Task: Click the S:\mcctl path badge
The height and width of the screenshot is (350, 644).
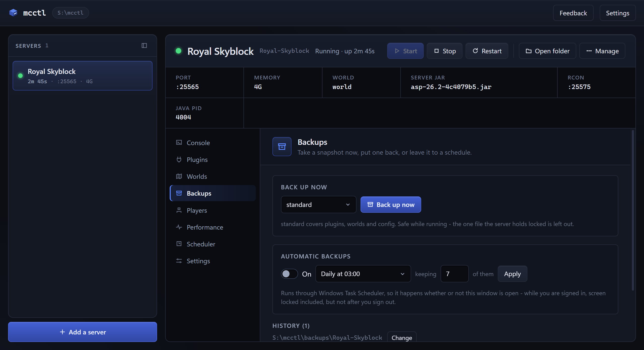Action: [x=70, y=13]
